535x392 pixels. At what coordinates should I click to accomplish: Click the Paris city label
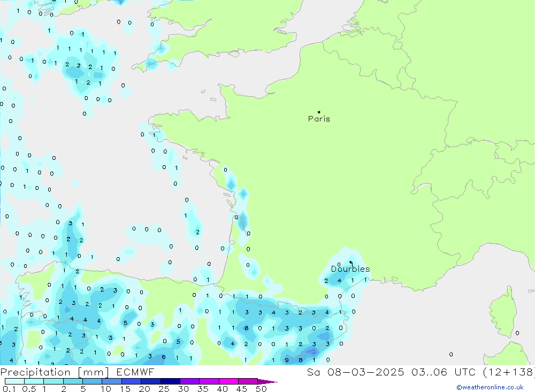click(319, 119)
